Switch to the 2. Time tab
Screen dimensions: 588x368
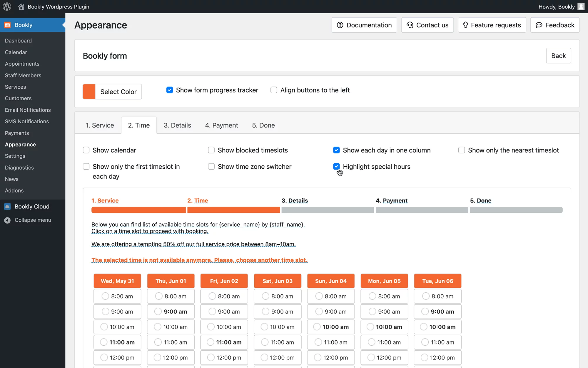pyautogui.click(x=139, y=125)
